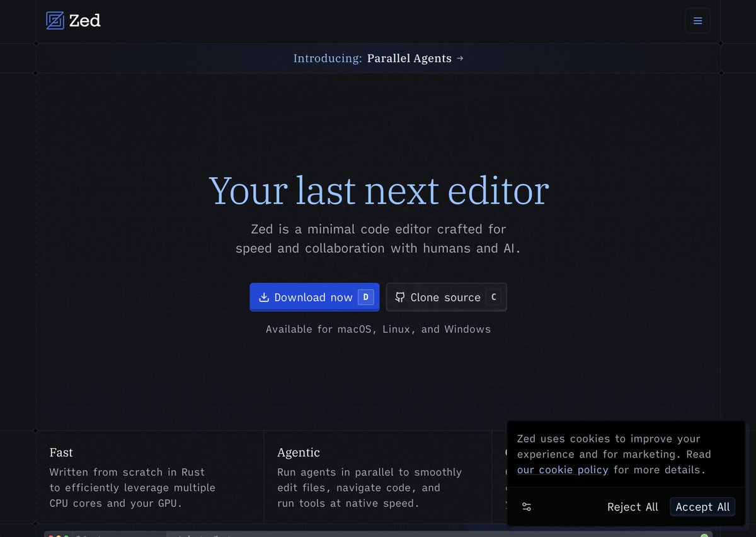Click the download arrow icon
This screenshot has height=537, width=756.
tap(264, 297)
